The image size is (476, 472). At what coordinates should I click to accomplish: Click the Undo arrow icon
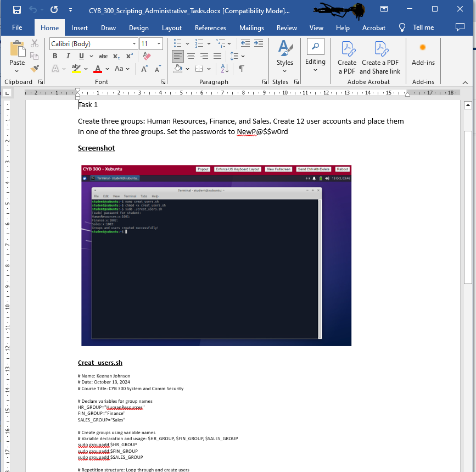pos(33,10)
